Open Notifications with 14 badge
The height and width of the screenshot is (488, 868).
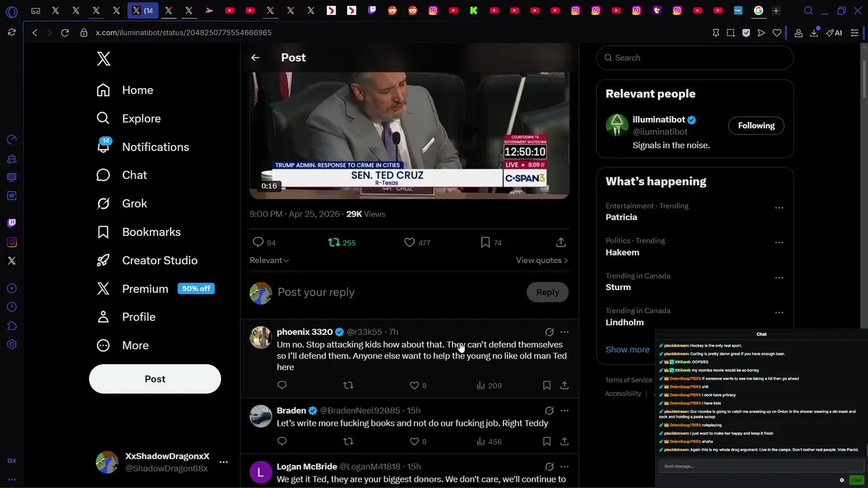pyautogui.click(x=142, y=147)
